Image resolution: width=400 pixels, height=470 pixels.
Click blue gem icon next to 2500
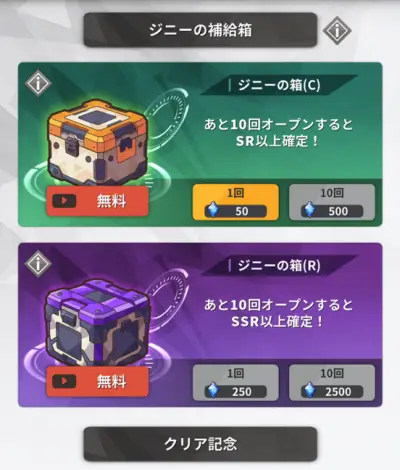pyautogui.click(x=310, y=391)
